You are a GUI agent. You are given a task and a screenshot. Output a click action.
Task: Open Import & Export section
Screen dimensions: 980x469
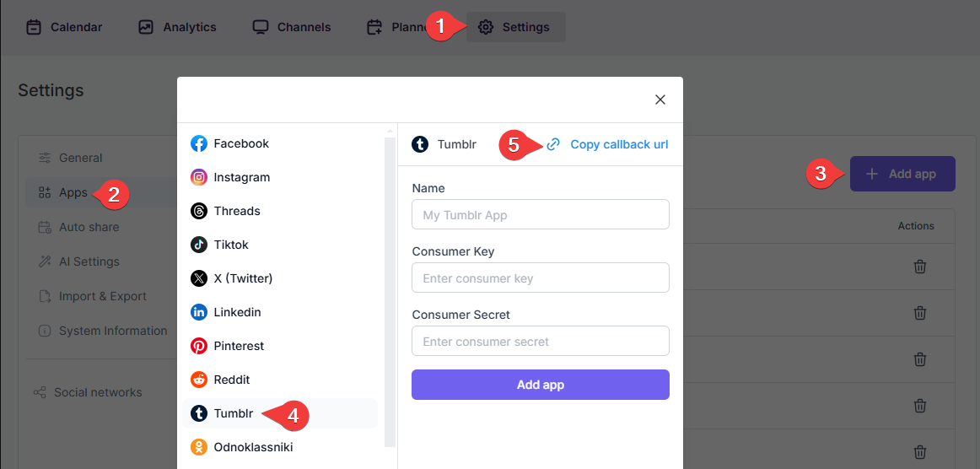(x=101, y=296)
